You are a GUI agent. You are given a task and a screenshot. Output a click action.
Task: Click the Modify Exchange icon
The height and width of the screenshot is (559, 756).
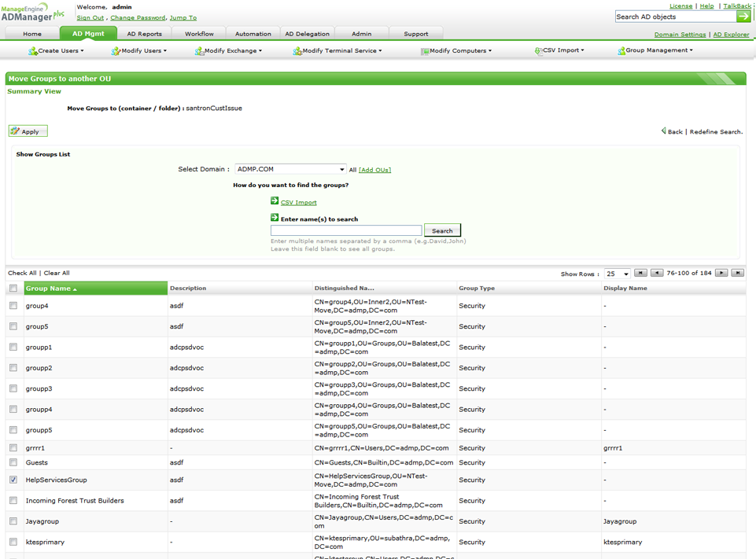(199, 51)
